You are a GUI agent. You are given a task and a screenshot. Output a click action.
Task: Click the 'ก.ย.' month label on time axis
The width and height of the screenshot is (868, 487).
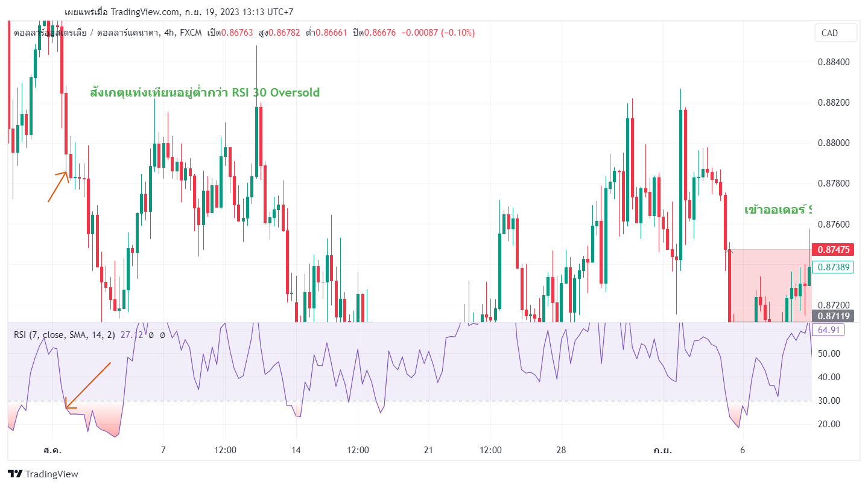(664, 450)
